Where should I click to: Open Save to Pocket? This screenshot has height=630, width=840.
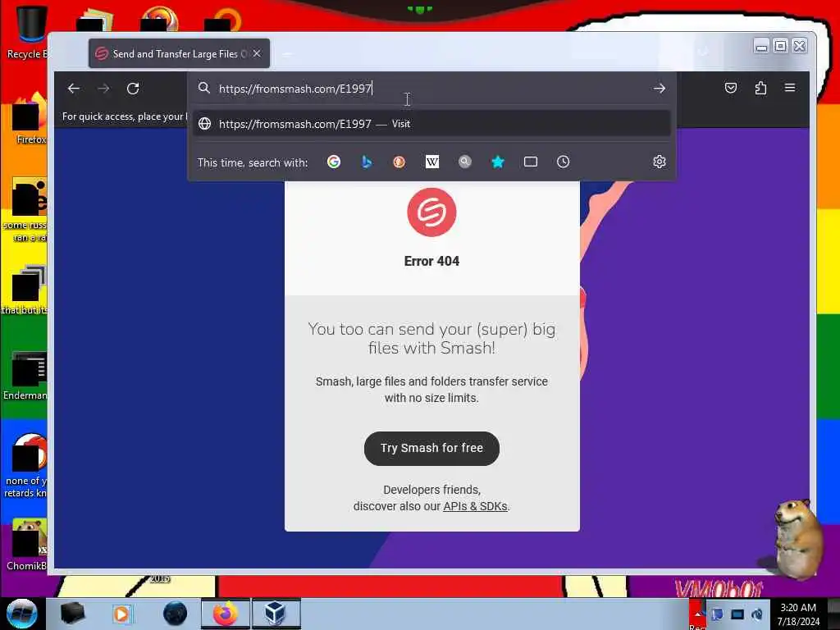tap(731, 88)
